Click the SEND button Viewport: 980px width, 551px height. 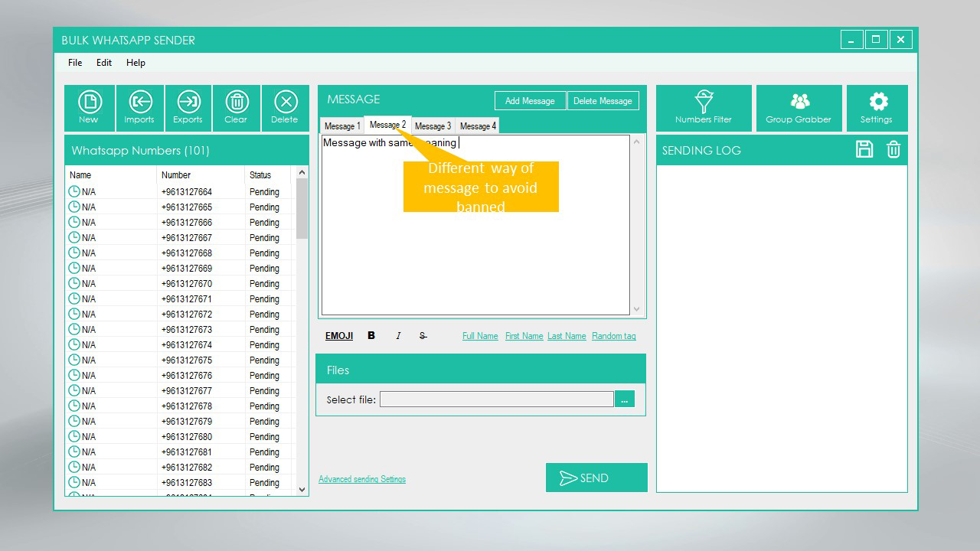point(596,478)
